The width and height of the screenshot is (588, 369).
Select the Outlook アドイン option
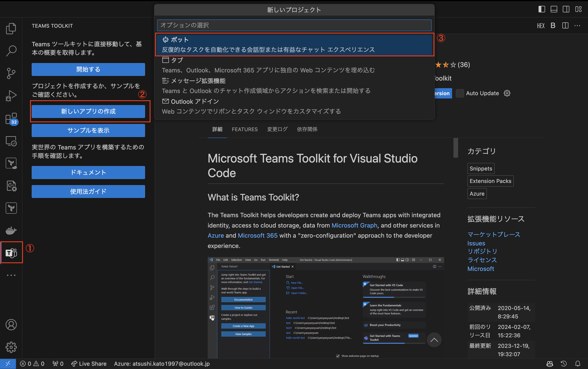click(294, 106)
